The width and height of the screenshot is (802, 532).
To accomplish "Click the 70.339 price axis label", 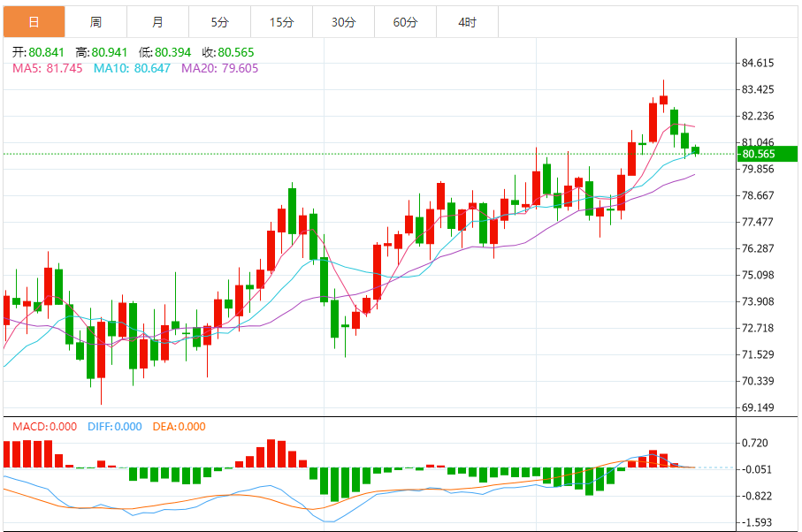I will [x=758, y=381].
